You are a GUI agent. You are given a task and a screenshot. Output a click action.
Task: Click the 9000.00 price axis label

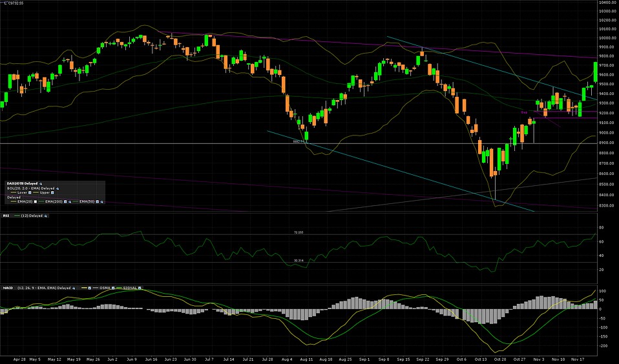pos(606,132)
